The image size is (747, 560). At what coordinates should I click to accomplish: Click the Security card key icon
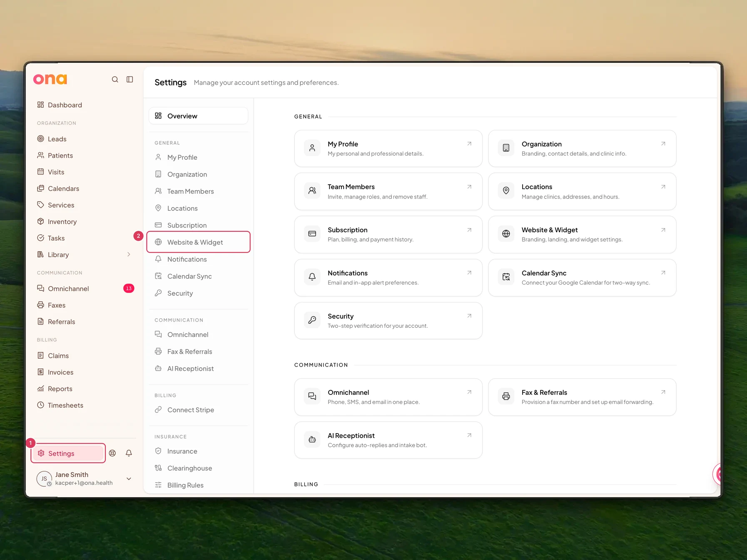click(x=312, y=320)
